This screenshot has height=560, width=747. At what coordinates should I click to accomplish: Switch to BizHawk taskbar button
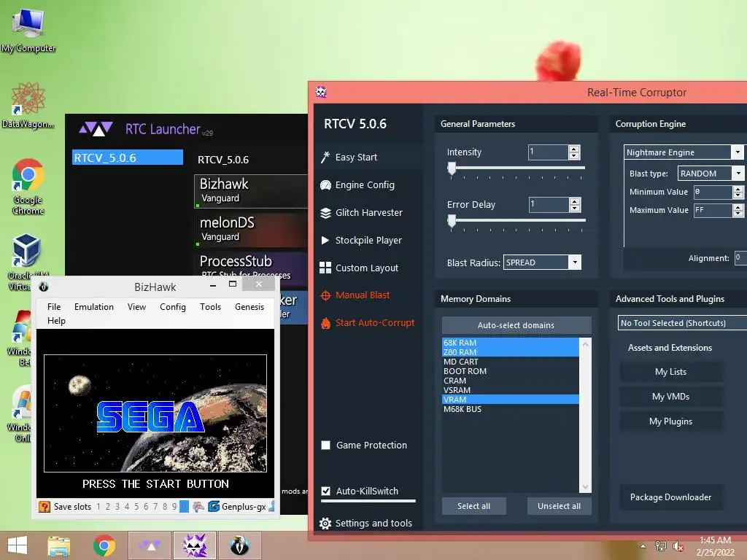(239, 545)
